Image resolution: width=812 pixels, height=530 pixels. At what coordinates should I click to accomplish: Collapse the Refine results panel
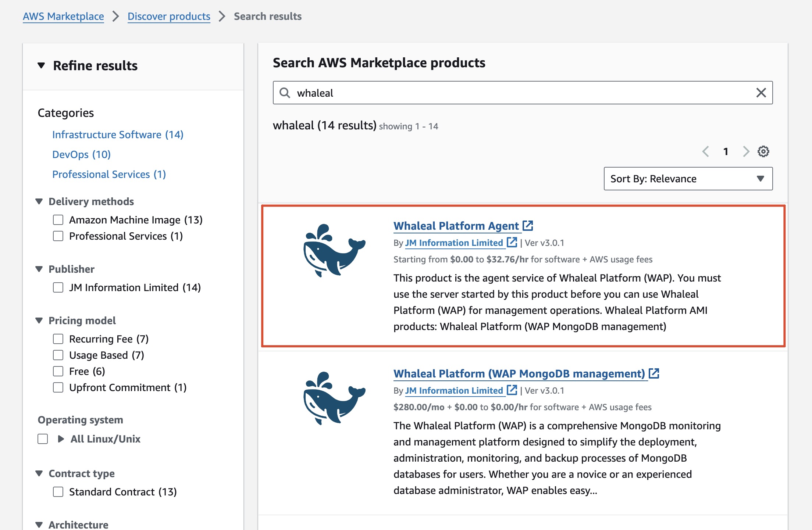41,66
